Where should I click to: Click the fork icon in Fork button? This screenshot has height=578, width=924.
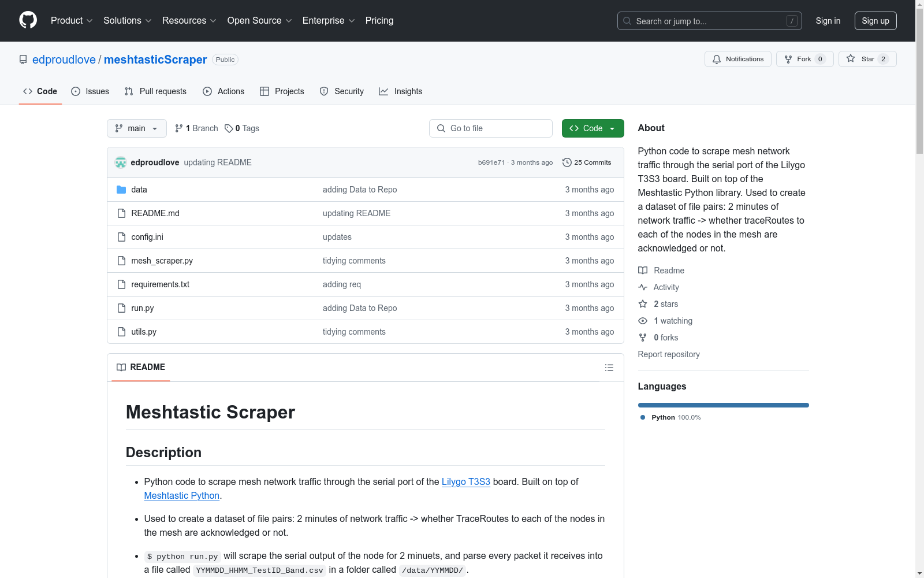[x=788, y=59]
